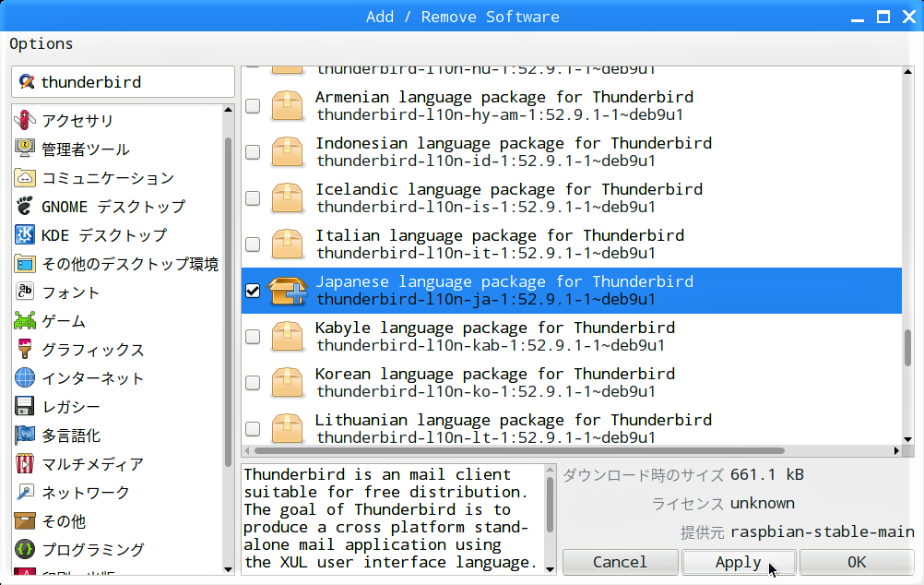Click the Armenian language package box icon
This screenshot has height=585, width=924.
pyautogui.click(x=287, y=105)
